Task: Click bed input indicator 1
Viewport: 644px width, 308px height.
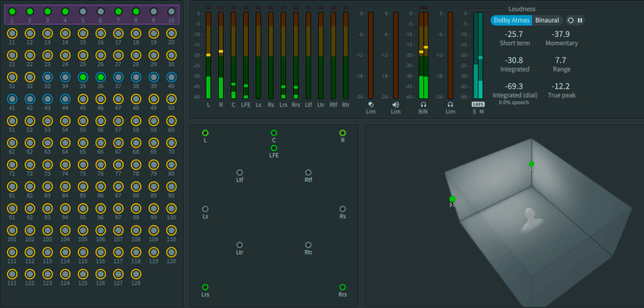Action: pyautogui.click(x=12, y=11)
